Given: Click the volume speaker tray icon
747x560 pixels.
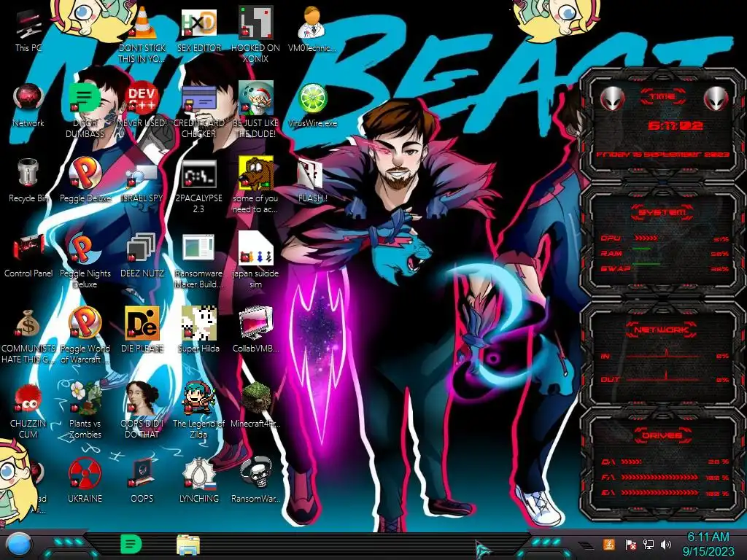Looking at the screenshot, I should [666, 545].
